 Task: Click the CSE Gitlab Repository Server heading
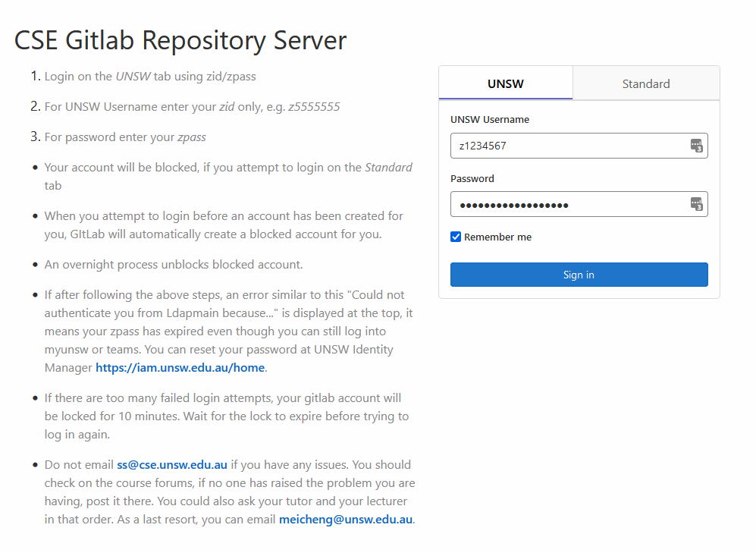[180, 40]
